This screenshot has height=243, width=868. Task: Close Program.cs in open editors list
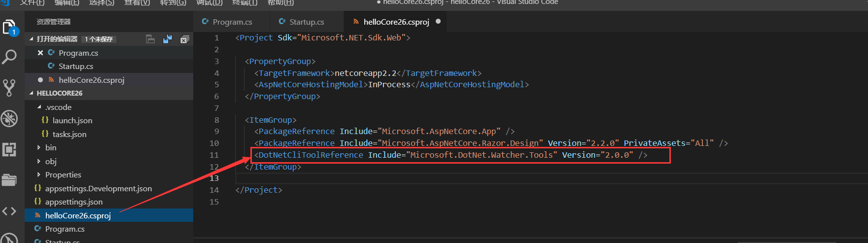[x=40, y=53]
